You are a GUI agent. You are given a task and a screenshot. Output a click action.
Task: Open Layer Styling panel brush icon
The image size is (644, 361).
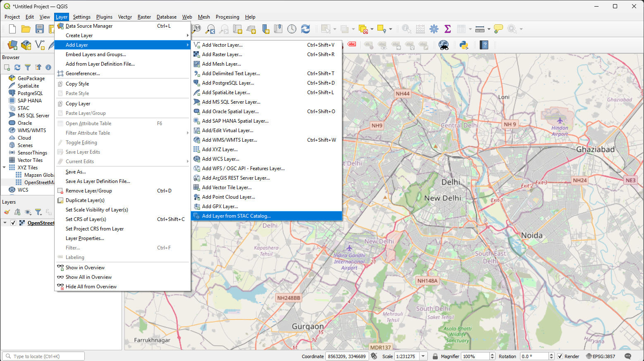coord(7,212)
